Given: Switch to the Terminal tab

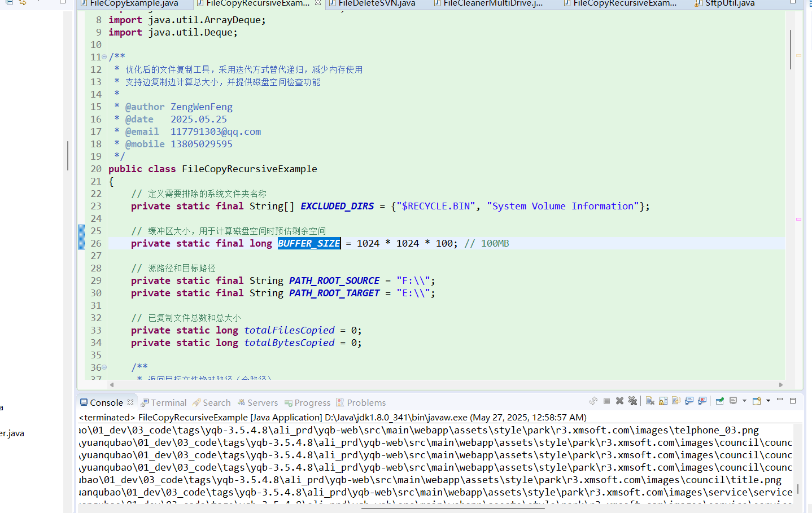Looking at the screenshot, I should pos(164,402).
